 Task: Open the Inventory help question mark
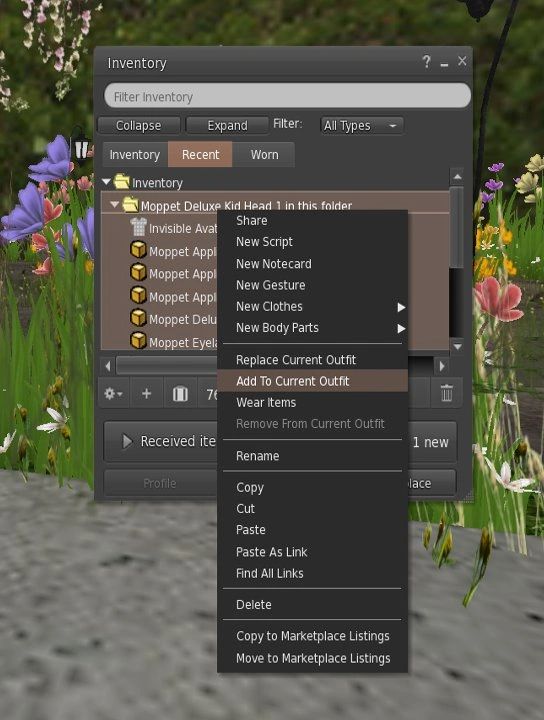pyautogui.click(x=427, y=62)
